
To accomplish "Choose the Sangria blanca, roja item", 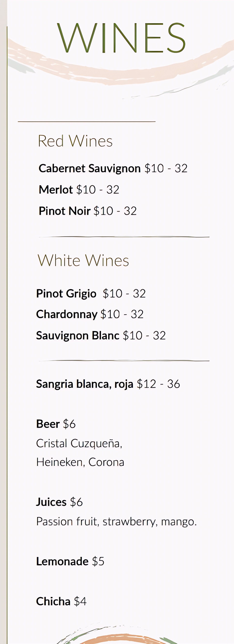I will [84, 384].
